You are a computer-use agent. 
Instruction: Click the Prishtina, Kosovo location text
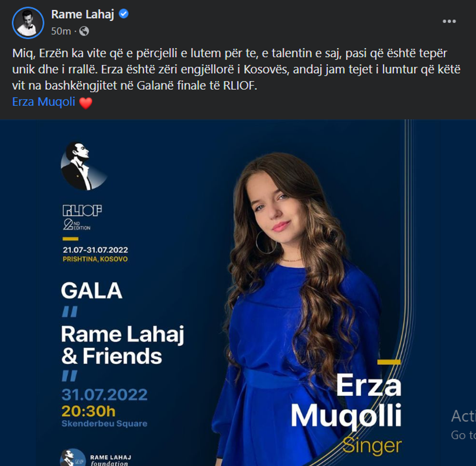[x=95, y=259]
